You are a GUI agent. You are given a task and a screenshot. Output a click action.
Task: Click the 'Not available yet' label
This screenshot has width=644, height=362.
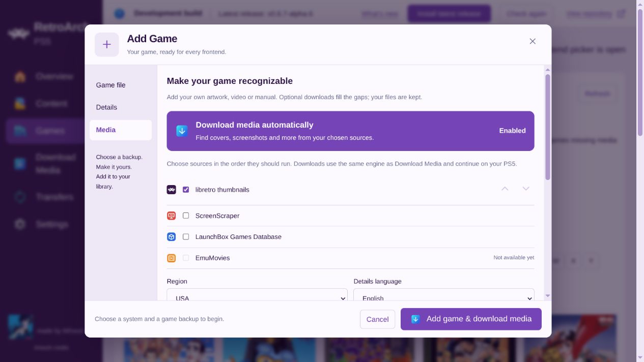[x=514, y=258]
